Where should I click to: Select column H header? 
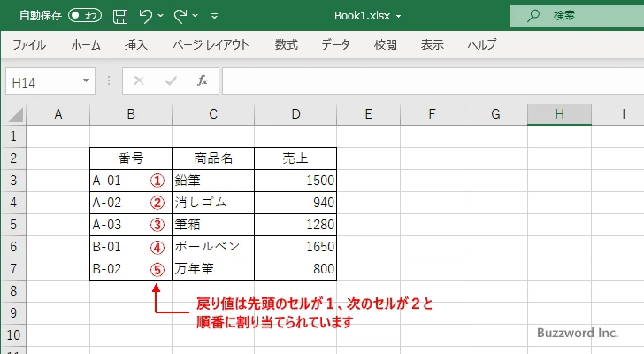(559, 114)
